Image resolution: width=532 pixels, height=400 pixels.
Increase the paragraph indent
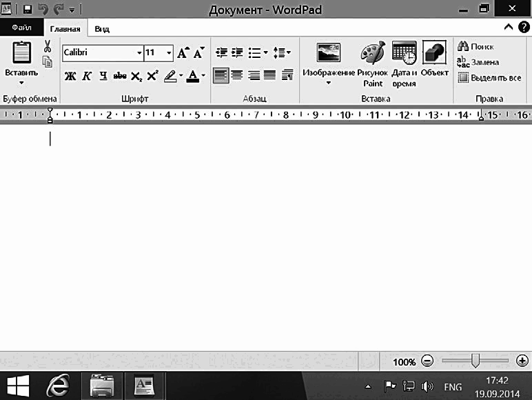[x=237, y=52]
